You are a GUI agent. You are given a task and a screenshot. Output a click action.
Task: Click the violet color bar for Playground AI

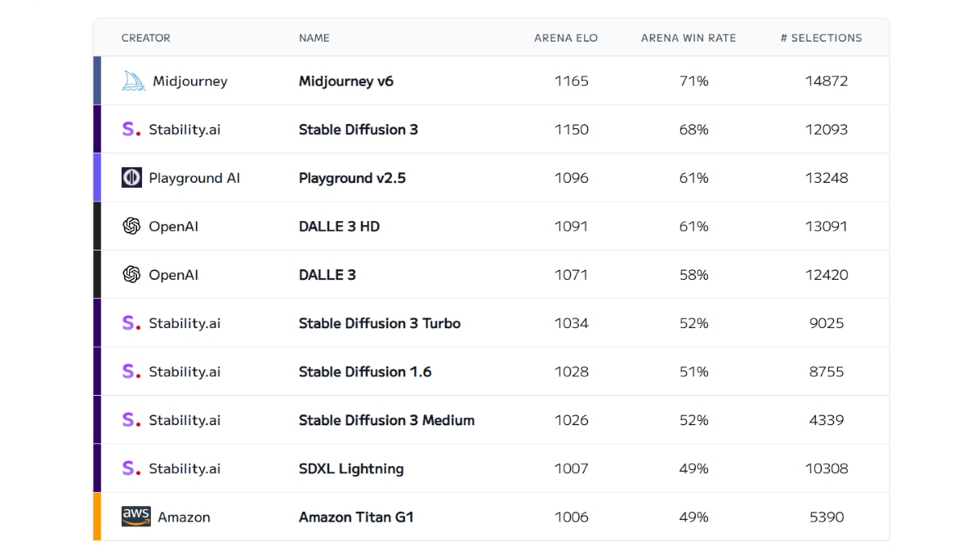[97, 178]
